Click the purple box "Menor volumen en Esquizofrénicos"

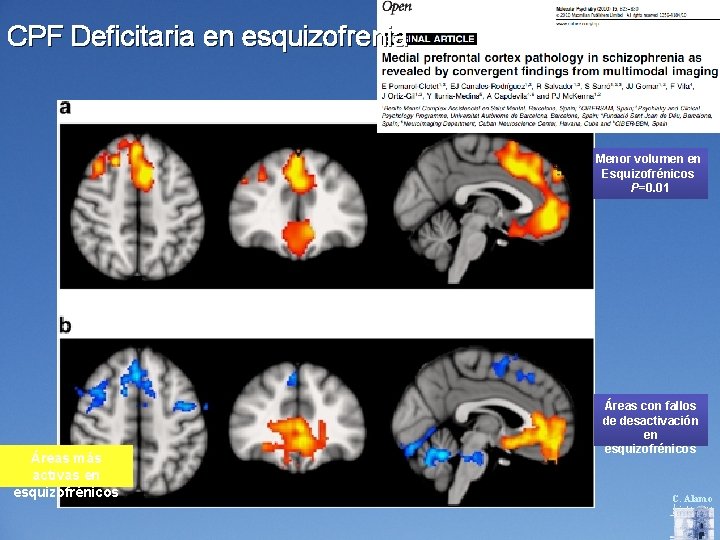650,173
